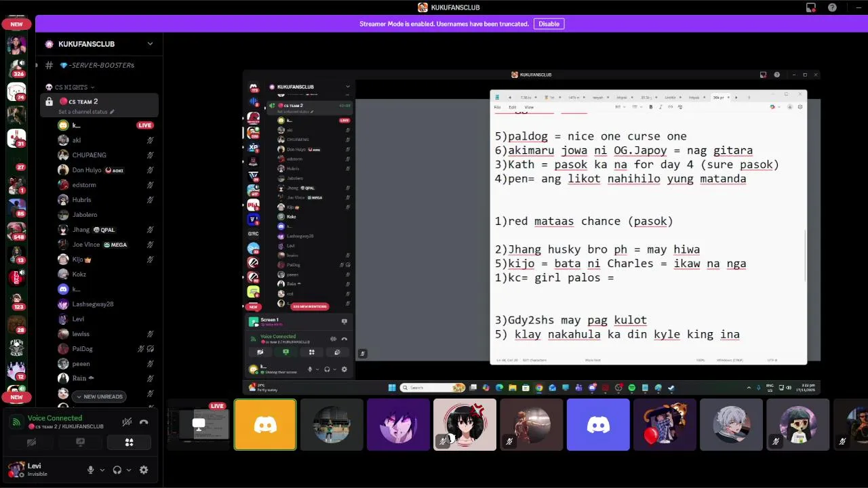The width and height of the screenshot is (868, 488).
Task: Expand SERVER-BOOSTERs channel arrow
Action: point(37,65)
